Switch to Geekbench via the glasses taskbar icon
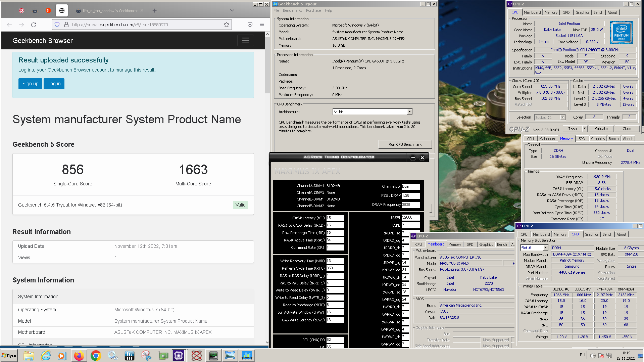The width and height of the screenshot is (644, 362). pos(247,355)
